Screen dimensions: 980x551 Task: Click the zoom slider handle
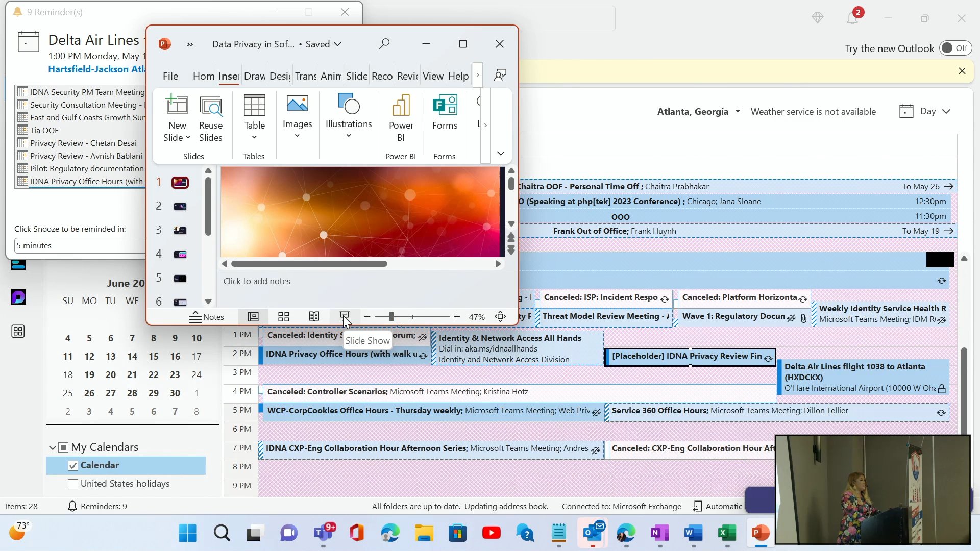391,317
